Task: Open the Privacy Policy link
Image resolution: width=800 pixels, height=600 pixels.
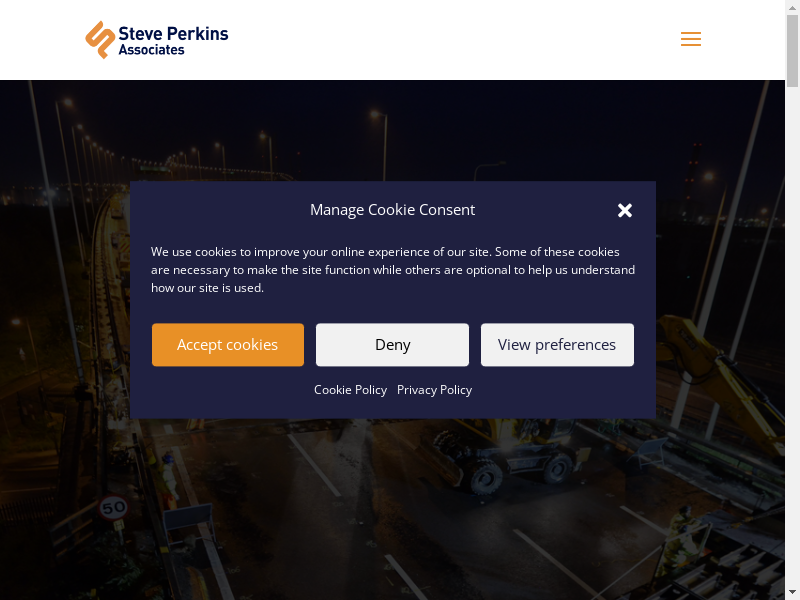Action: tap(434, 390)
